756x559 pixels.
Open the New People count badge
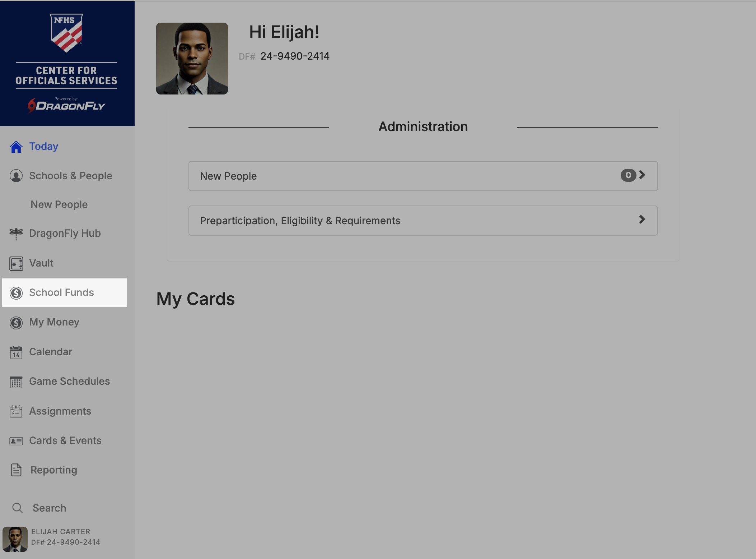coord(628,175)
